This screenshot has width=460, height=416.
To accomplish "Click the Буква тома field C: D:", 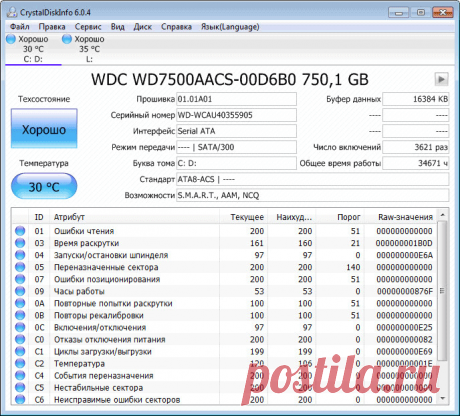I will click(236, 163).
